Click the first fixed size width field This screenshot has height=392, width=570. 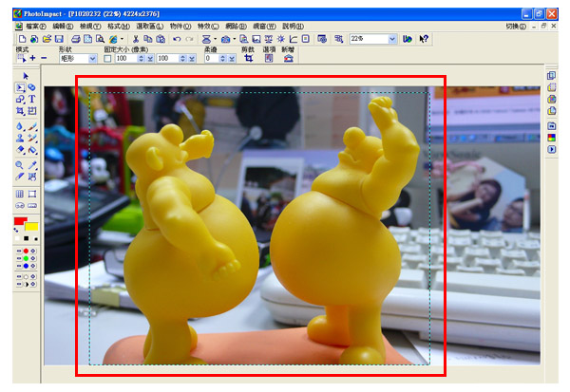pos(123,58)
